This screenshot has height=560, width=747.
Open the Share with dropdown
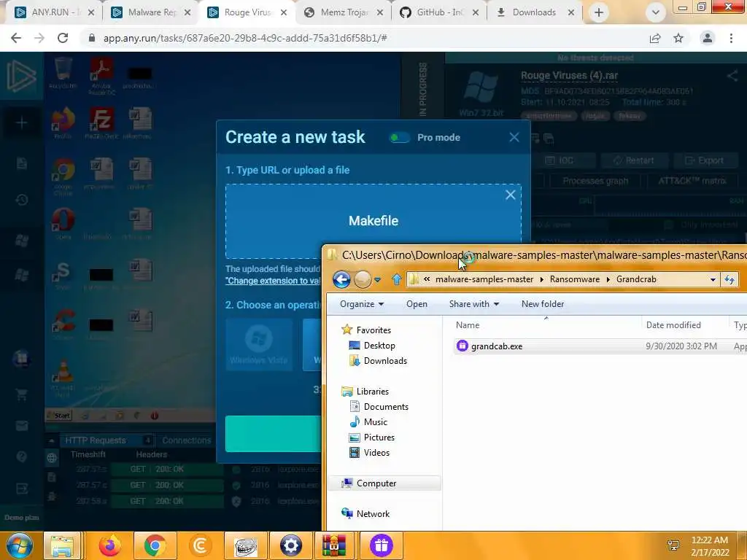[x=473, y=304]
